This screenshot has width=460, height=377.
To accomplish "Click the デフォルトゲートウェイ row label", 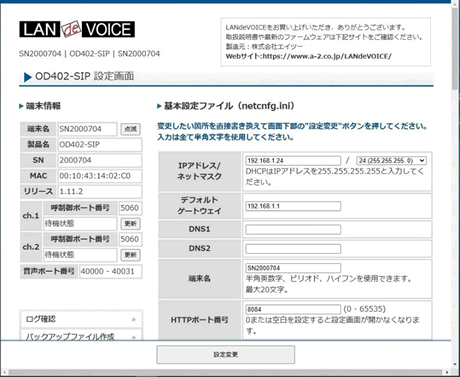I will pyautogui.click(x=199, y=205).
